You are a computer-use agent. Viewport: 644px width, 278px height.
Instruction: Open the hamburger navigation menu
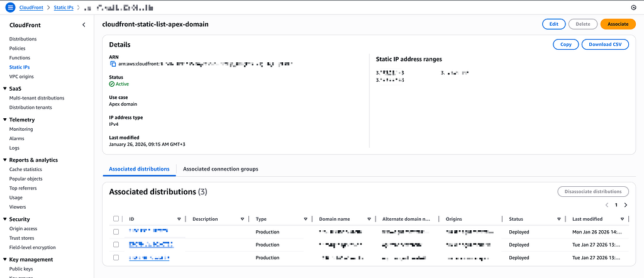tap(10, 8)
